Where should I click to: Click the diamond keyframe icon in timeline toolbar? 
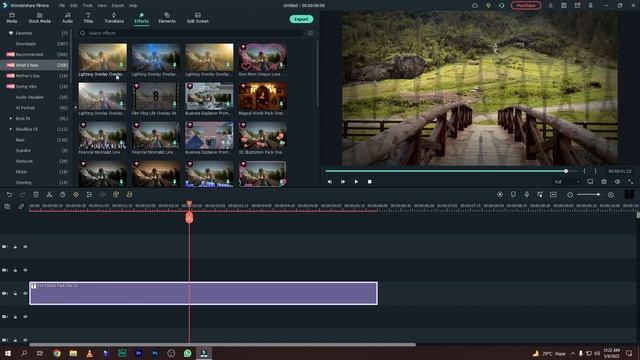coord(76,195)
